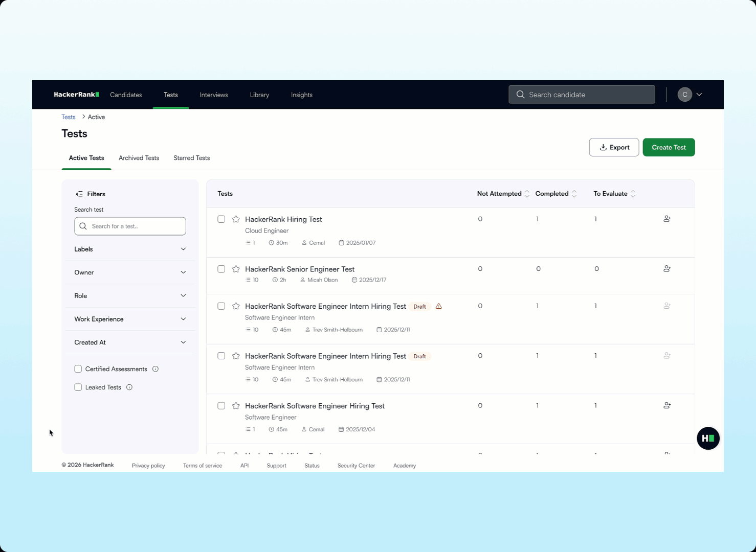
Task: Enable Certified Assessments filter
Action: tap(78, 369)
